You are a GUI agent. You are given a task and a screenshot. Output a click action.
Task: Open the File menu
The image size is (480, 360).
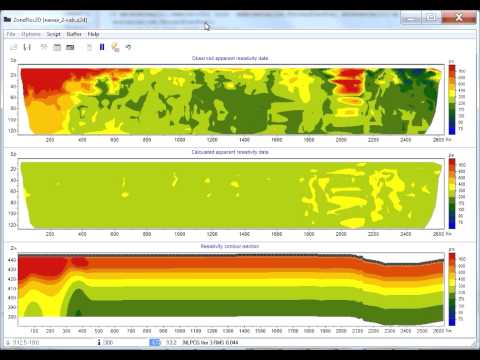pyautogui.click(x=11, y=34)
